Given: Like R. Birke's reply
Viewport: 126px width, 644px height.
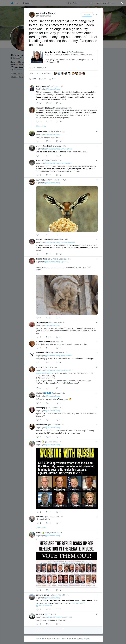Looking at the screenshot, I should tap(57, 175).
